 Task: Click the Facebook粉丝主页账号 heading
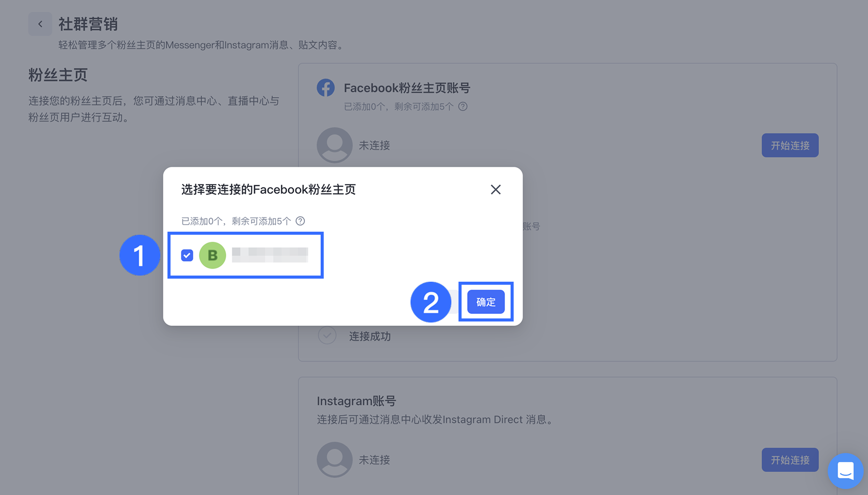point(407,88)
